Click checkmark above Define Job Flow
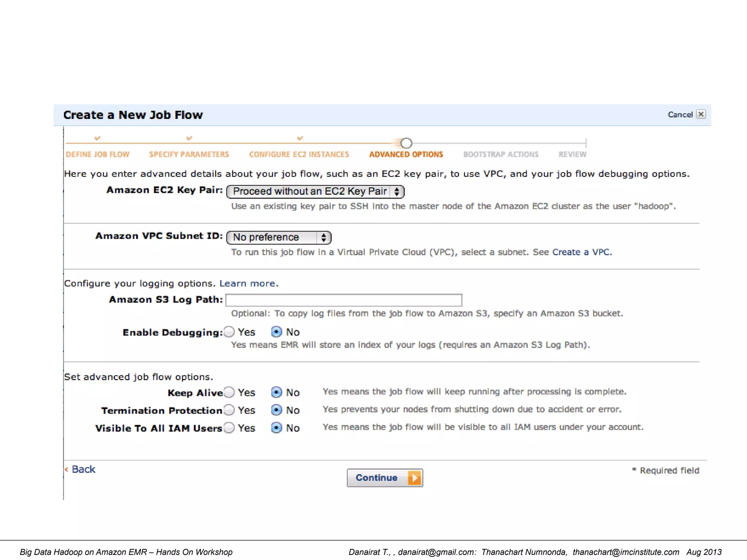747x560 pixels. click(97, 138)
